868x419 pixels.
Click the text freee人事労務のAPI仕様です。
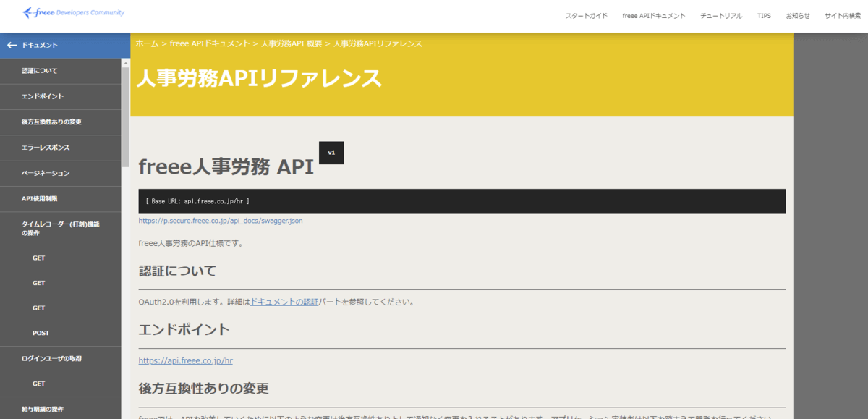(x=192, y=243)
